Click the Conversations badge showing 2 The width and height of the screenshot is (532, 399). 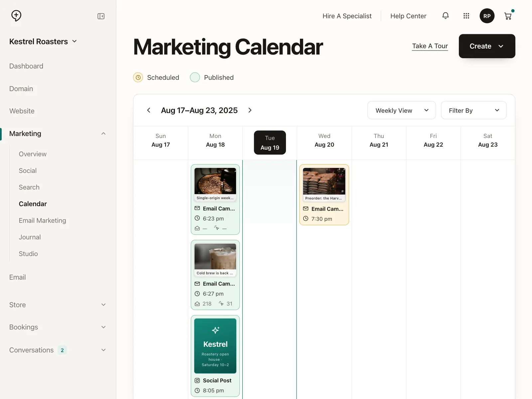click(62, 350)
